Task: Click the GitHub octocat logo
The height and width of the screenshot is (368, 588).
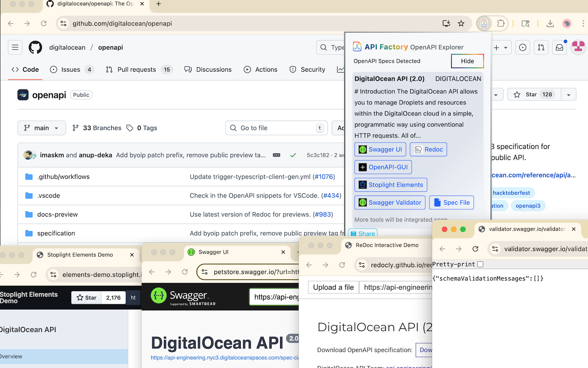Action: click(x=35, y=47)
